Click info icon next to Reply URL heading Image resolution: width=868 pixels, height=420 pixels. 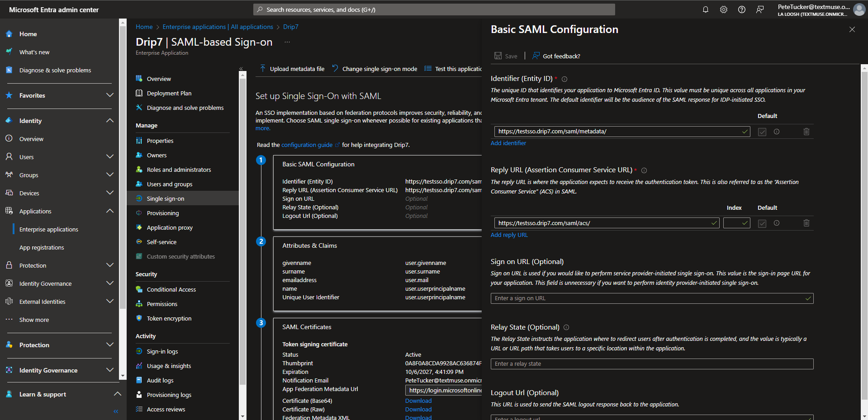[x=644, y=170]
